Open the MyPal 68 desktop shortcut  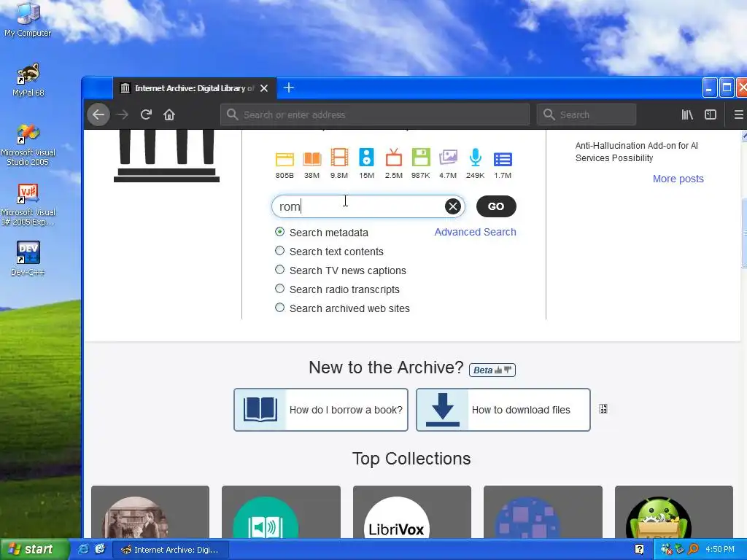tap(28, 80)
